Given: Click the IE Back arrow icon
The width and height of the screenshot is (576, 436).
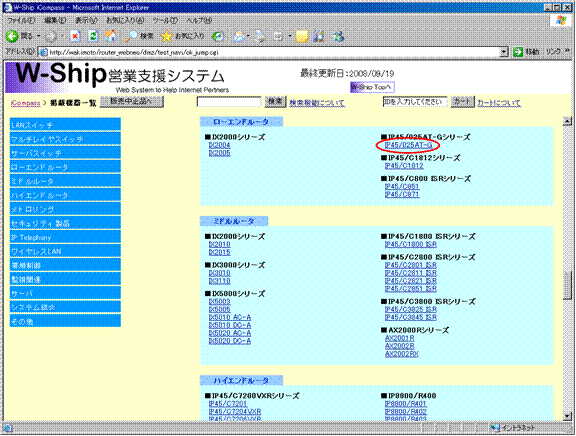Looking at the screenshot, I should 12,36.
